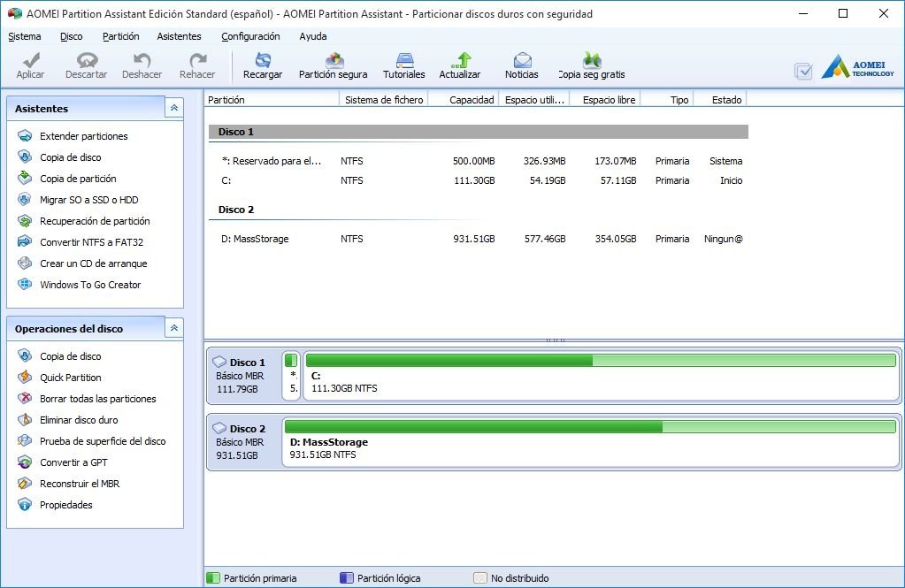The width and height of the screenshot is (905, 588).
Task: Click the No distribuido legend swatch
Action: (480, 577)
